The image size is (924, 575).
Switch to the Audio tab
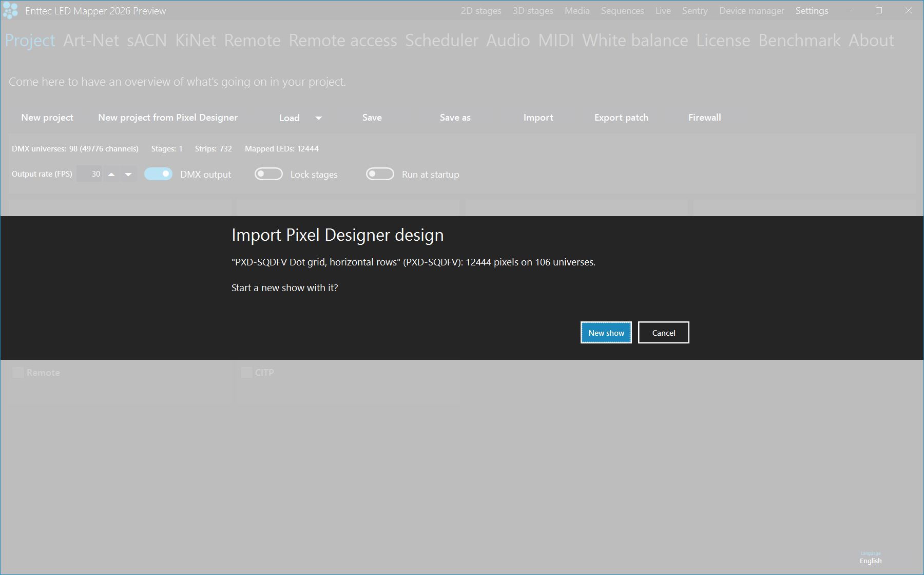(508, 41)
